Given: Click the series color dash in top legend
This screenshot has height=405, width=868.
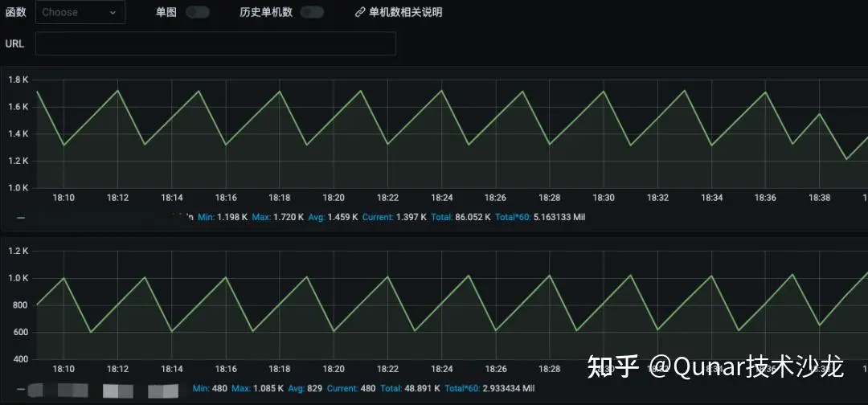Looking at the screenshot, I should point(20,218).
